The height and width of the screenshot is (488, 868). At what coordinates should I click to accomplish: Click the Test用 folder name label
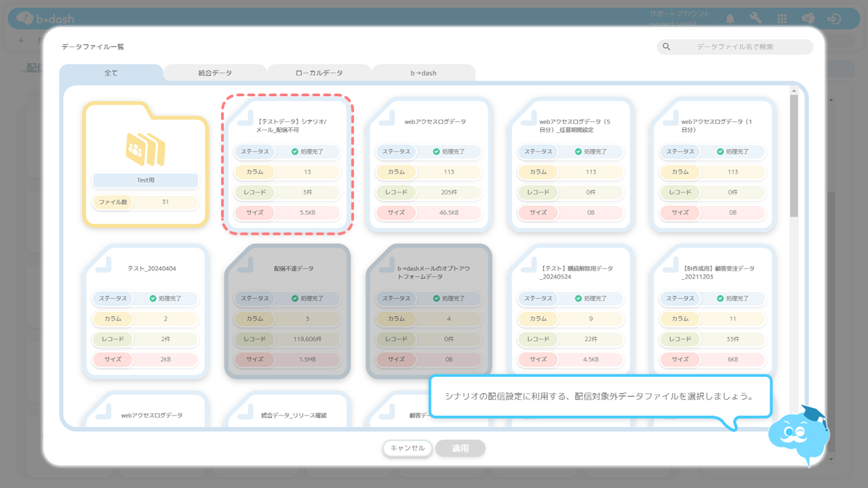145,181
